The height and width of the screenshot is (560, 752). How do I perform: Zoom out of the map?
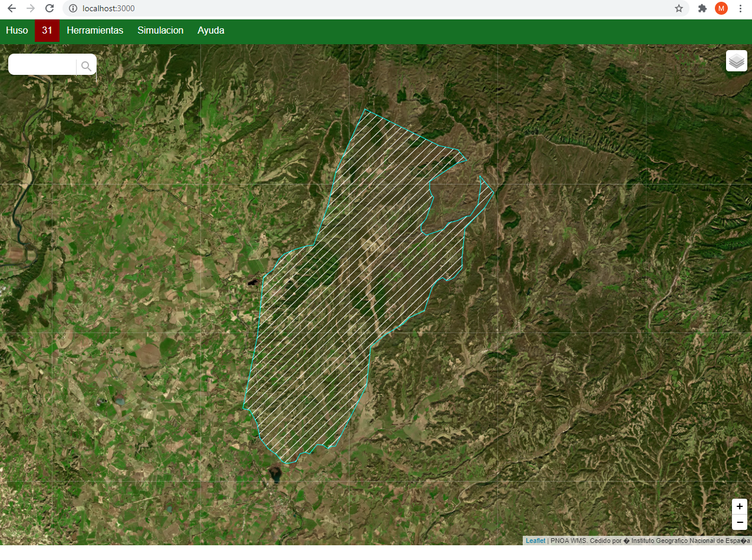[740, 522]
